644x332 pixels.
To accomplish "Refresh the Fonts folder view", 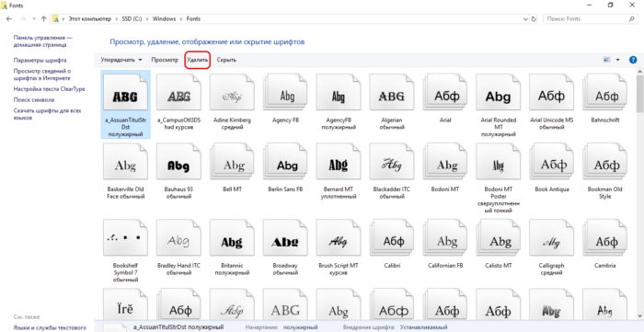I will coord(534,19).
